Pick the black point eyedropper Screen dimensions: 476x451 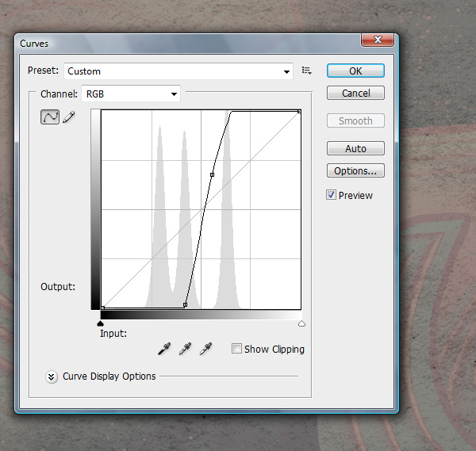[x=164, y=349]
